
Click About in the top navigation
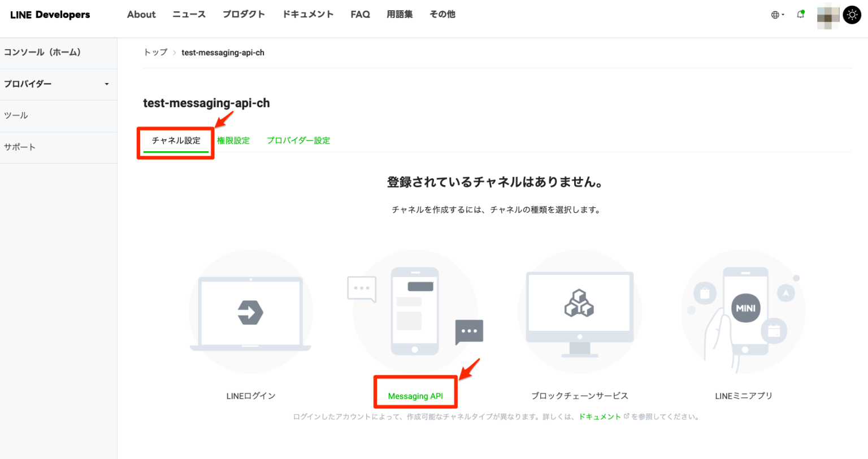pyautogui.click(x=141, y=14)
